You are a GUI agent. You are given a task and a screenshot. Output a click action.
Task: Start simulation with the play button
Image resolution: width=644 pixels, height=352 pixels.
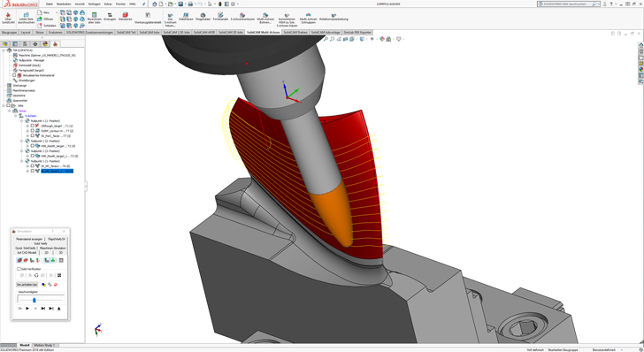click(27, 309)
